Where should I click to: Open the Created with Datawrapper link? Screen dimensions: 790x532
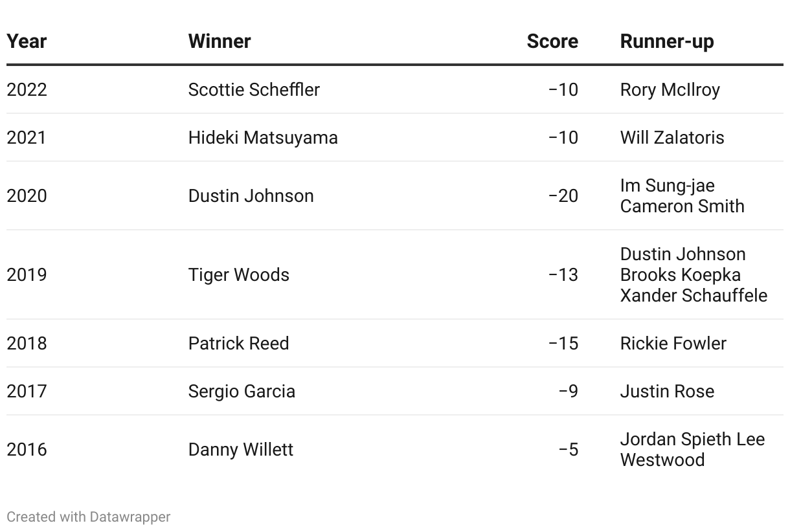(x=89, y=517)
